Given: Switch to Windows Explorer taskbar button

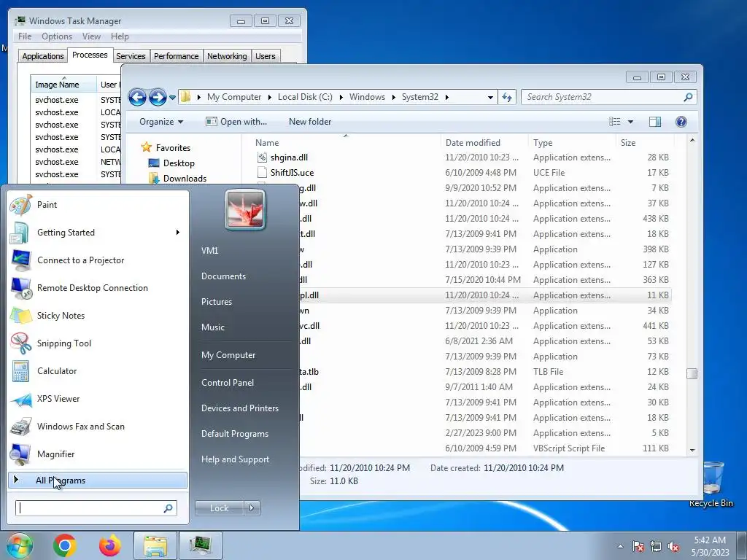Looking at the screenshot, I should [x=155, y=545].
